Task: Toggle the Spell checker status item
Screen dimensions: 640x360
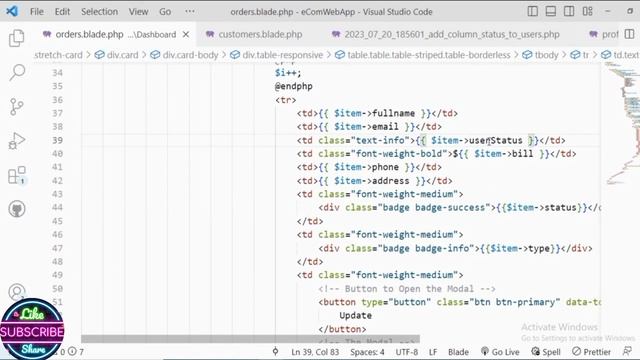Action: tap(546, 352)
